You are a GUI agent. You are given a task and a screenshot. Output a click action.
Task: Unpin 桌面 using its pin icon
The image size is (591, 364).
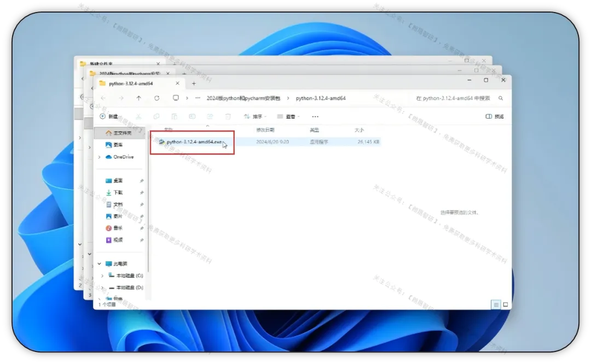click(x=142, y=181)
